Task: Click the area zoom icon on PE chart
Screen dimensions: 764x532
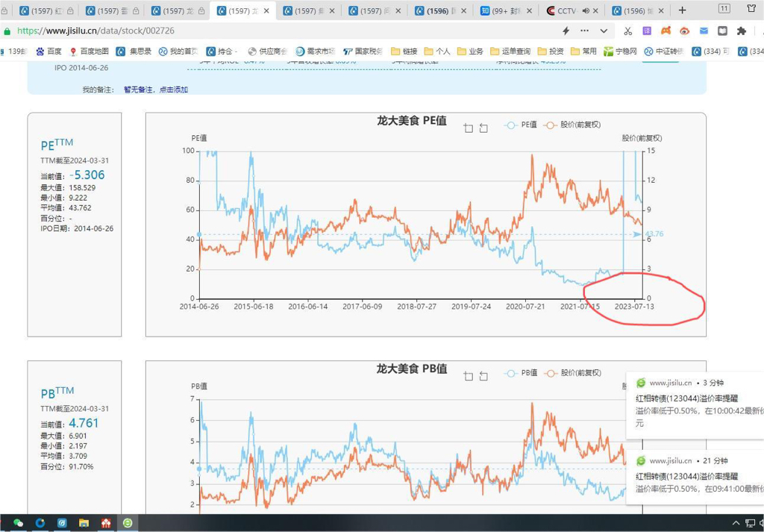Action: pos(469,128)
